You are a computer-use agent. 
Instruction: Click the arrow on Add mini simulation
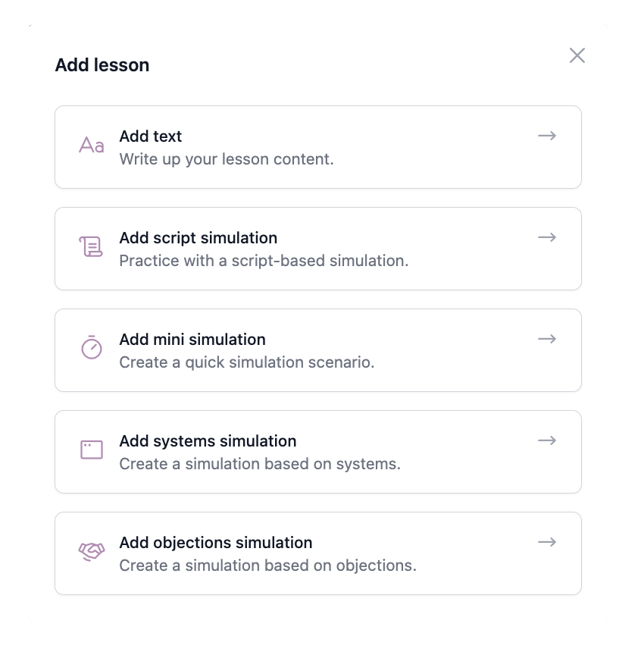click(547, 340)
